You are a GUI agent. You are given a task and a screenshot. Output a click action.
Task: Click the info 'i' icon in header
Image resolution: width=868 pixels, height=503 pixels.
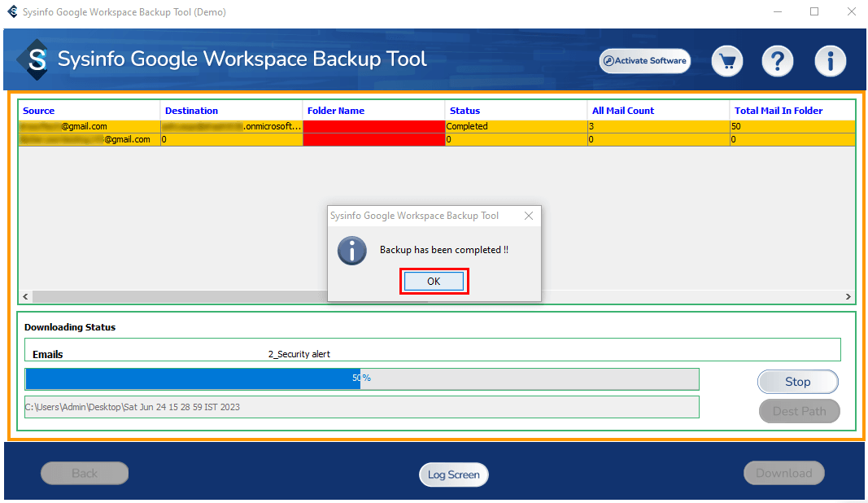(830, 61)
